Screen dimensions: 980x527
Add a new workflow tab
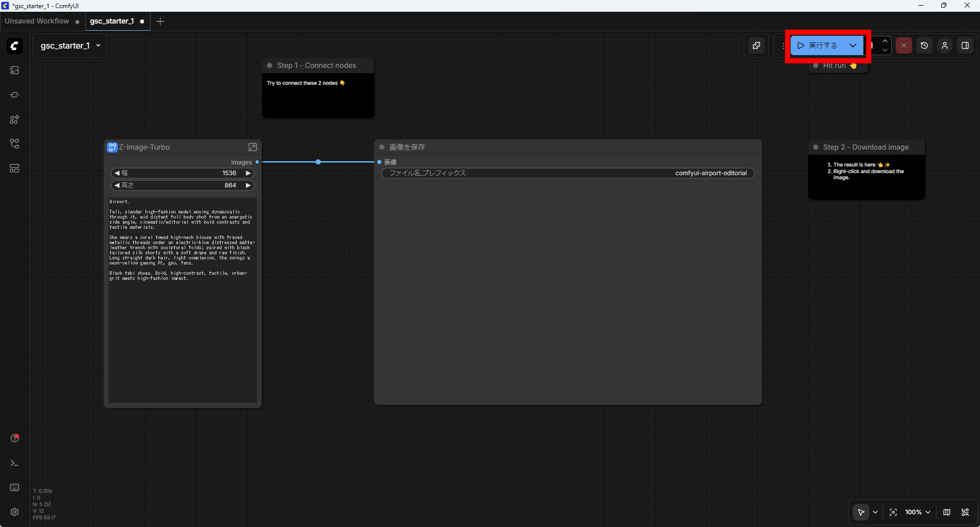point(160,21)
